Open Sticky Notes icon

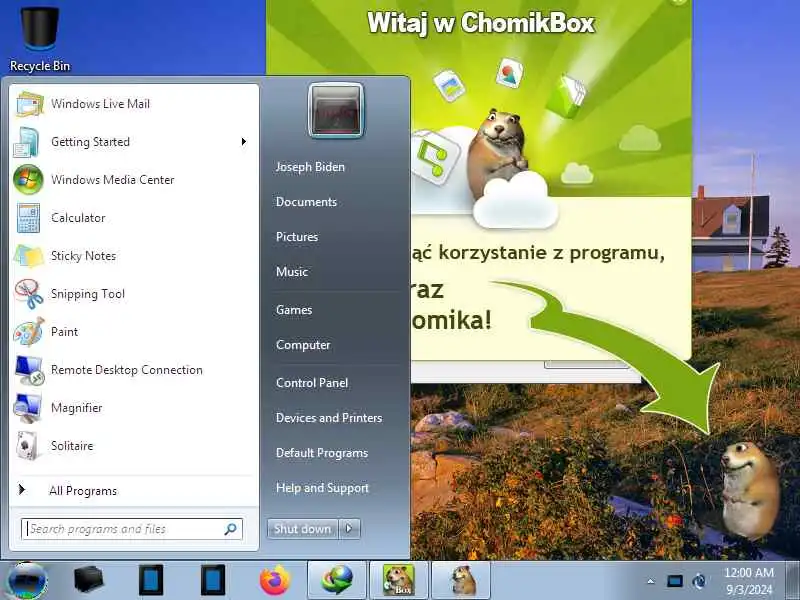29,256
